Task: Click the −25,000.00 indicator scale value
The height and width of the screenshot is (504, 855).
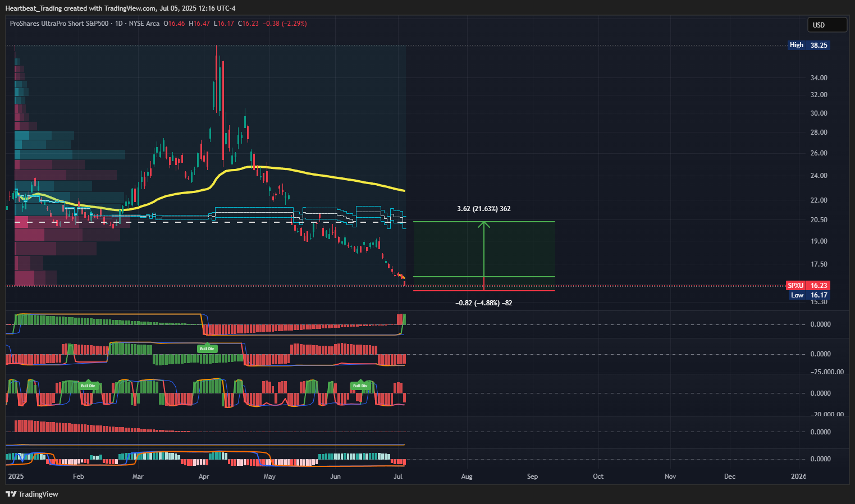Action: click(x=826, y=372)
